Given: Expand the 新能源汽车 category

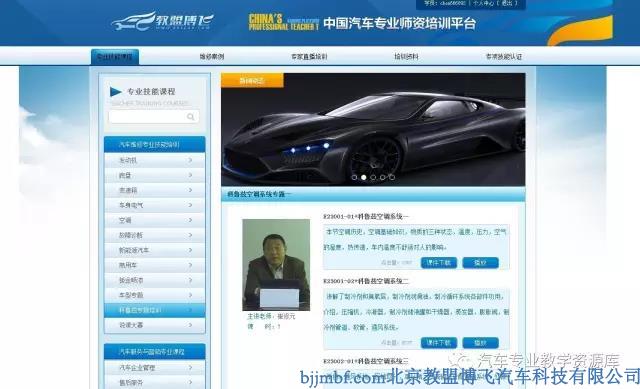Looking at the screenshot, I should [x=155, y=250].
